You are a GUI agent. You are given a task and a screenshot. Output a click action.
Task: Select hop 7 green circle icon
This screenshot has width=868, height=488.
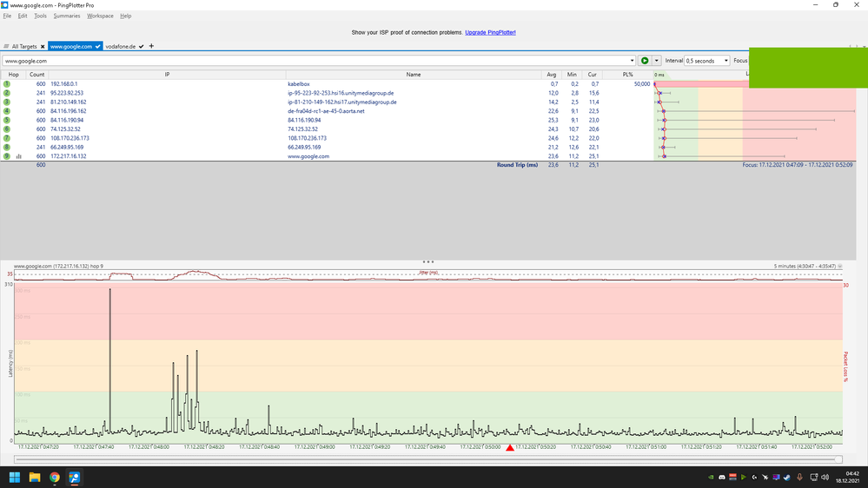(x=7, y=138)
